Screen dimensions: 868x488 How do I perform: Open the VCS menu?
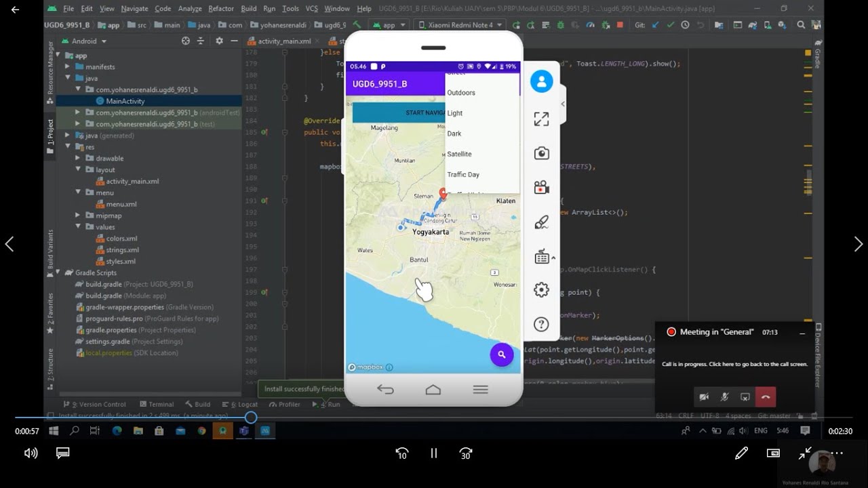coord(312,9)
